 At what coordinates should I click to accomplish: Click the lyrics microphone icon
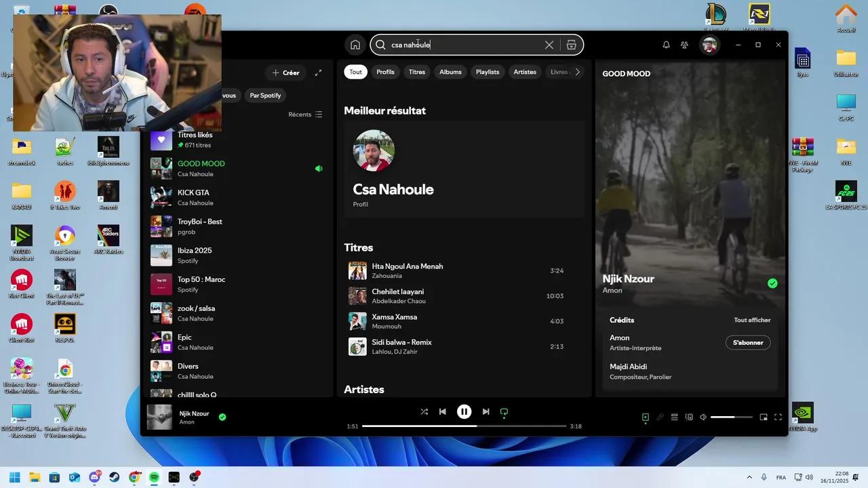[x=660, y=417]
